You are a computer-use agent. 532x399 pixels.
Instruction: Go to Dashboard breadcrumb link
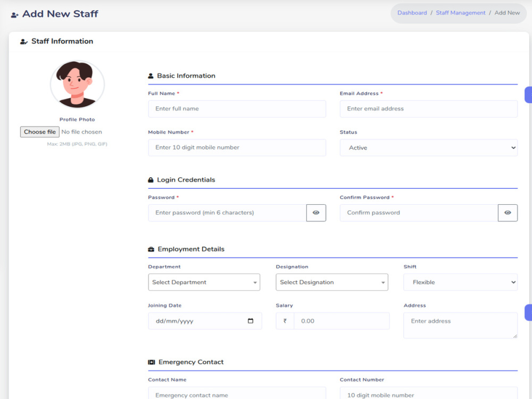[412, 13]
